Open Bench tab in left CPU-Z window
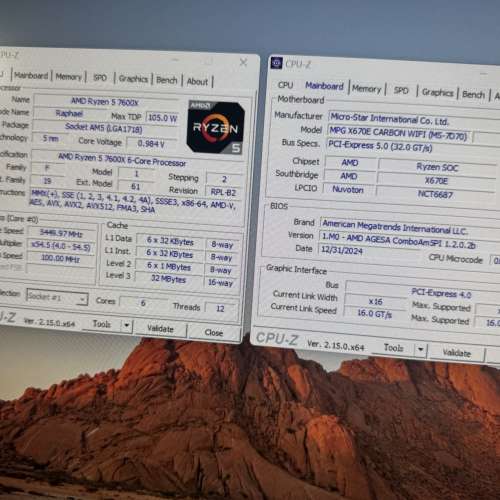 click(167, 80)
